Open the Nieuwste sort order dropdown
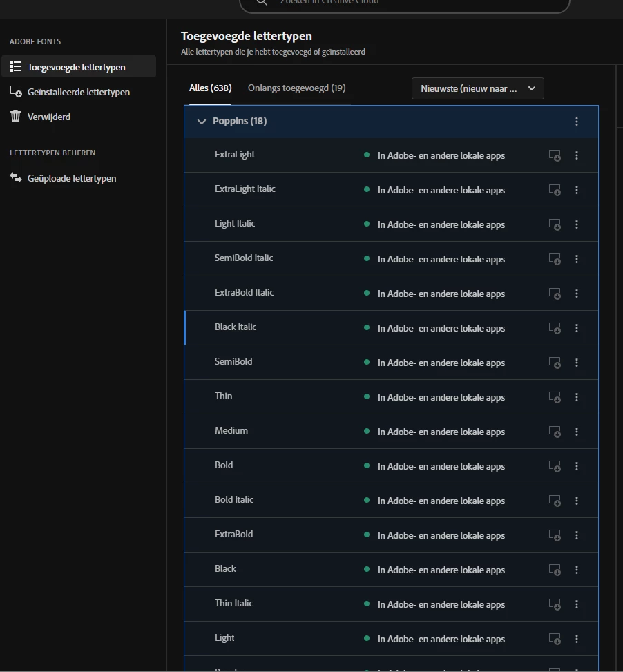 pos(478,88)
